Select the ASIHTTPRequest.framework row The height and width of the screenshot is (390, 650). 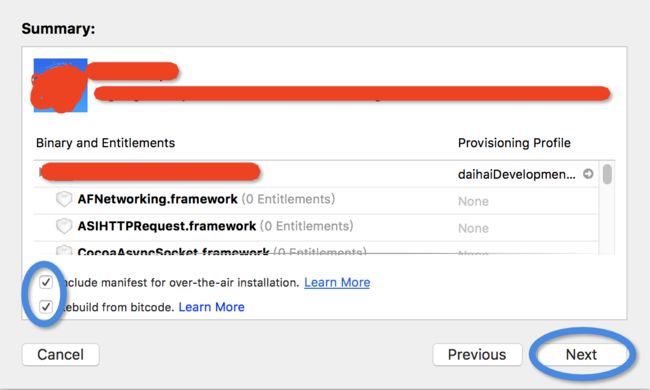(x=316, y=228)
